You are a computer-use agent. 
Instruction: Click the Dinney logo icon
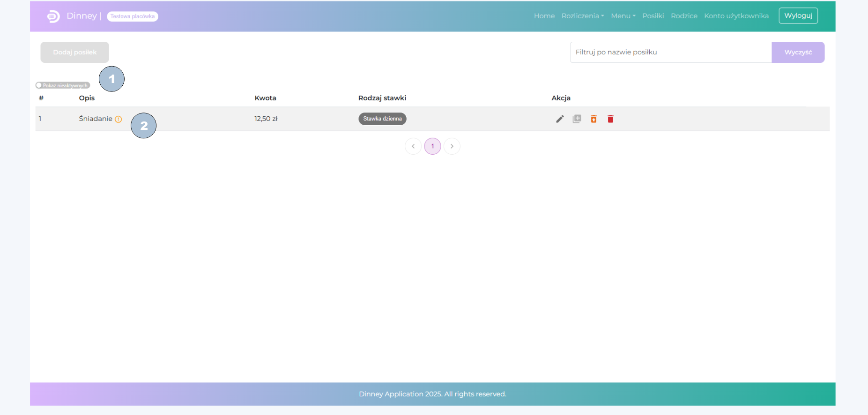tap(53, 16)
